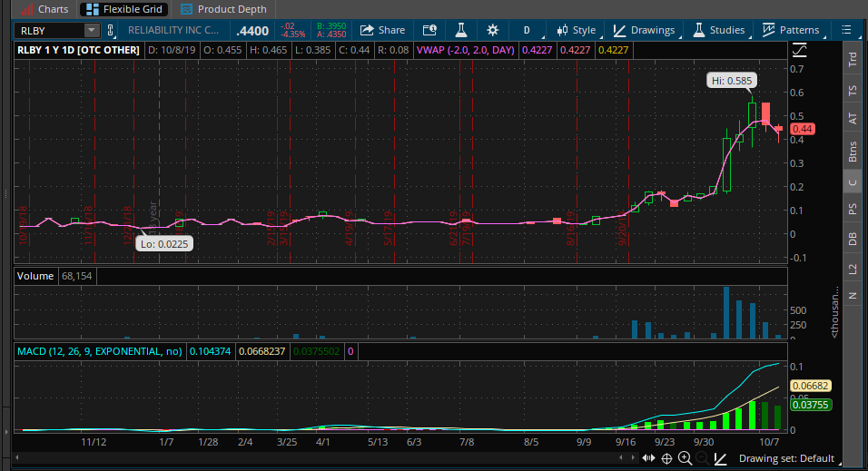Click the horizontal scrollbar left arrow
The image size is (868, 471).
(x=18, y=459)
